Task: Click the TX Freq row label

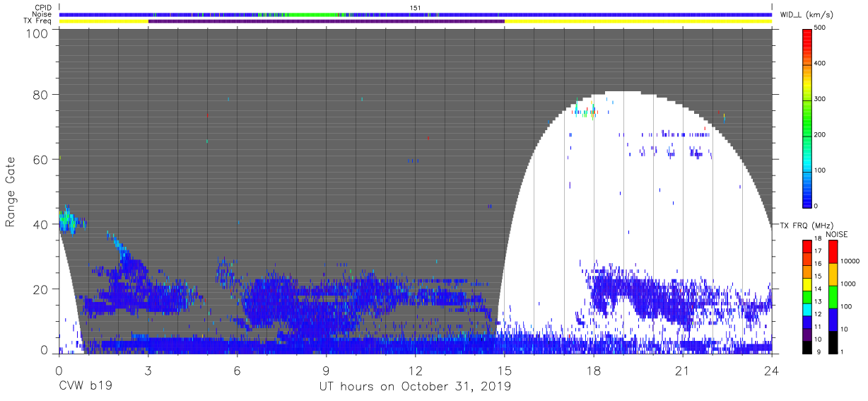Action: pos(38,21)
